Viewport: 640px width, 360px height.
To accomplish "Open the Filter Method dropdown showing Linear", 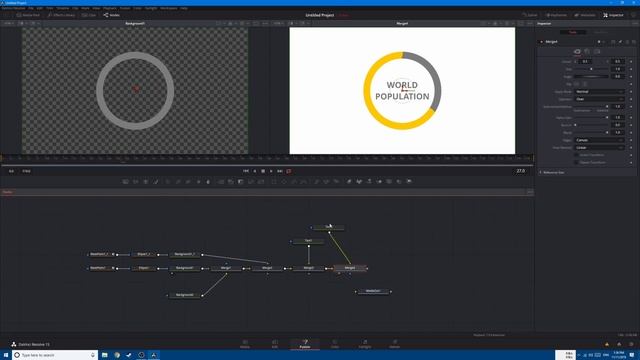I will click(x=599, y=148).
